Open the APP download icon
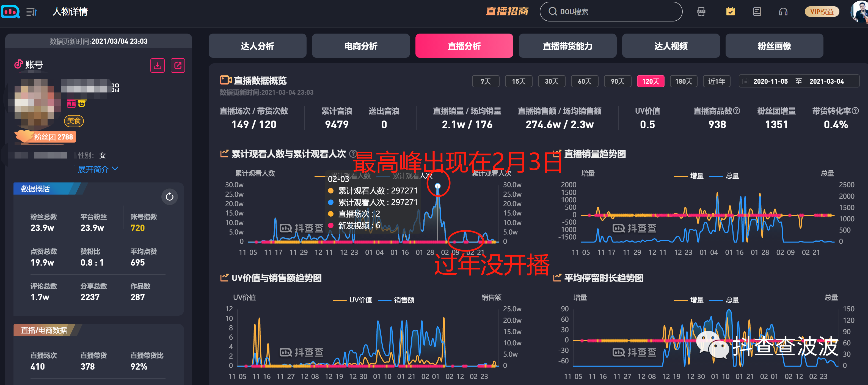This screenshot has height=385, width=868. [x=701, y=12]
